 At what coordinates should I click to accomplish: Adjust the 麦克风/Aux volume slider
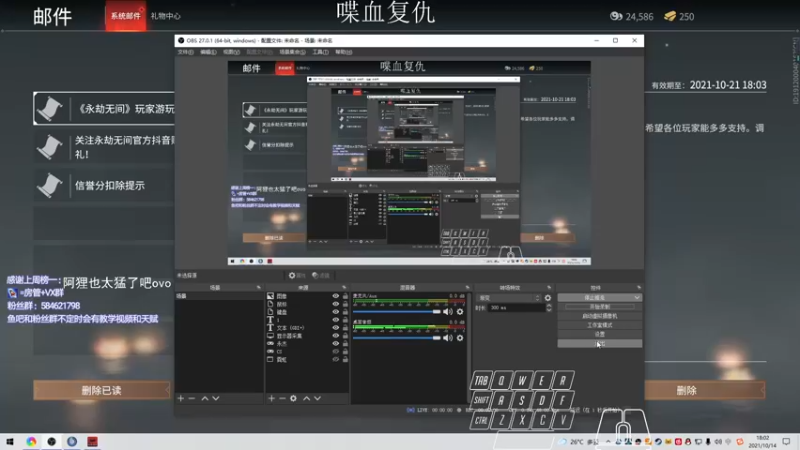click(397, 311)
